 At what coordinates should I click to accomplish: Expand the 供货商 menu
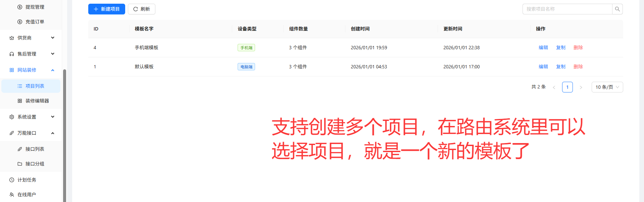(32, 38)
